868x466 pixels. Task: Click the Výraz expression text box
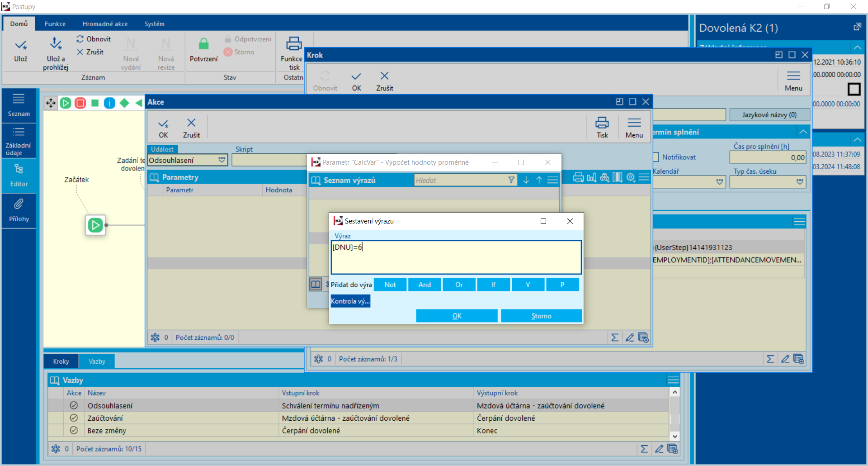(456, 257)
